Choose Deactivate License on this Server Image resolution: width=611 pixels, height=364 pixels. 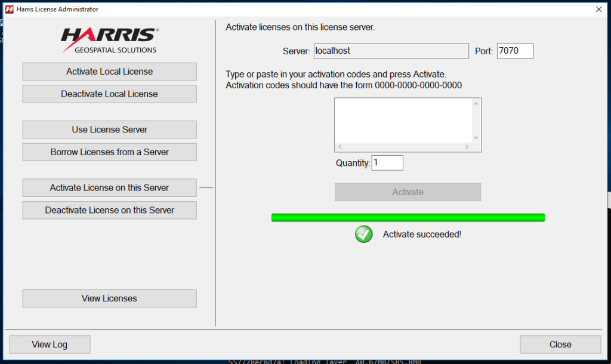110,211
